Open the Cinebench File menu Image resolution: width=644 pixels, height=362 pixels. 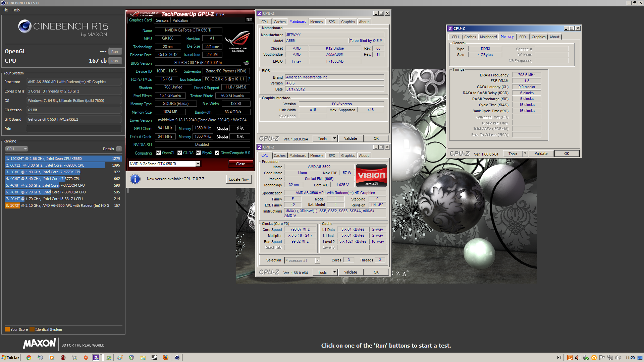[5, 10]
